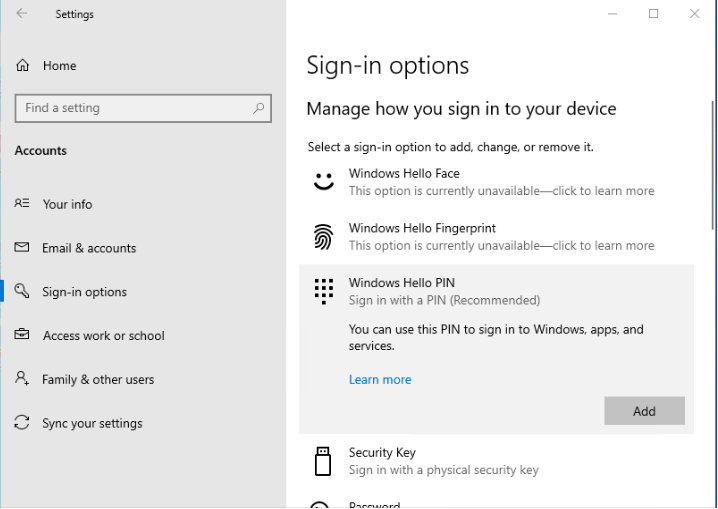
Task: Click the Add button for PIN
Action: [x=644, y=411]
